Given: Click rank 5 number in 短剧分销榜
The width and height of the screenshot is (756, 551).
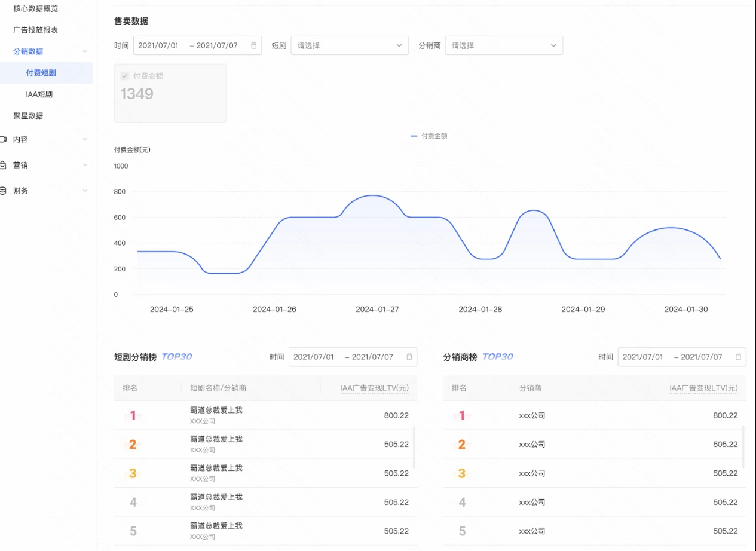Looking at the screenshot, I should [x=133, y=531].
